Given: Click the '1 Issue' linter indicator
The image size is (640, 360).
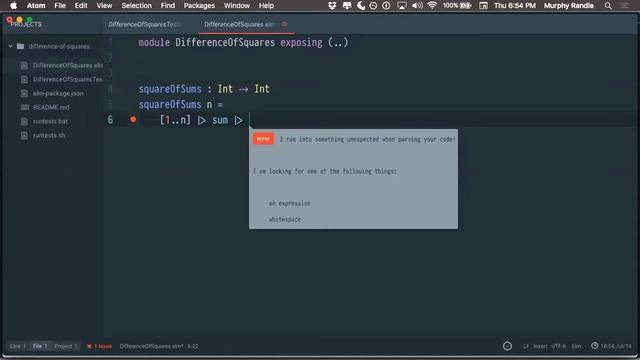Looking at the screenshot, I should 99,346.
